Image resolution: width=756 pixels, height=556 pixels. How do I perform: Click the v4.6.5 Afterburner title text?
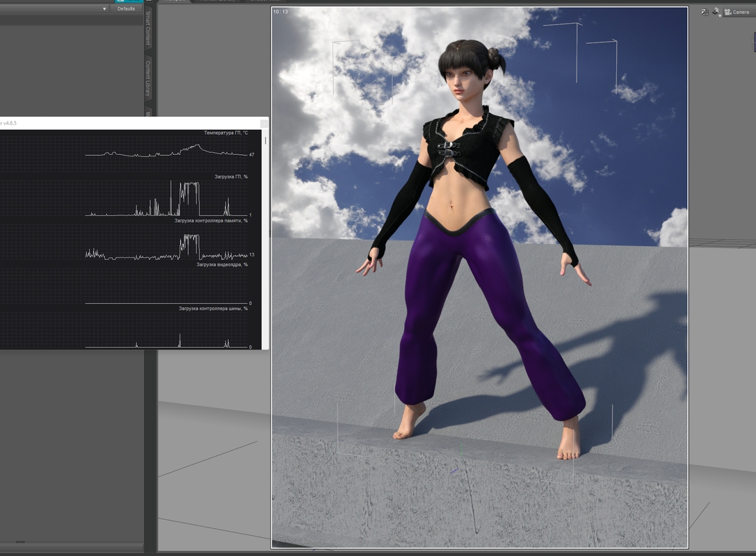click(8, 123)
